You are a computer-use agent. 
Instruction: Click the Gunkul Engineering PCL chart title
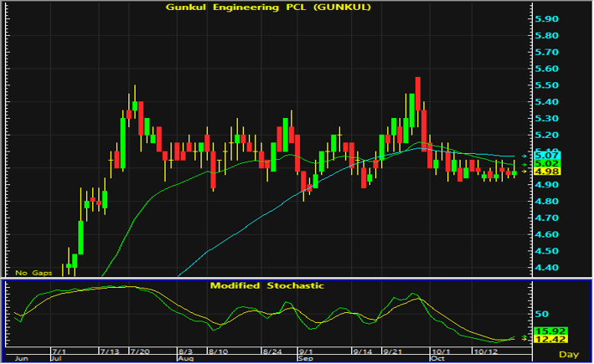coord(268,8)
